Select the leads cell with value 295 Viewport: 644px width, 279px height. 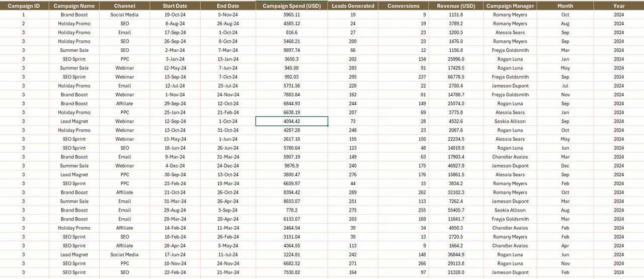353,77
